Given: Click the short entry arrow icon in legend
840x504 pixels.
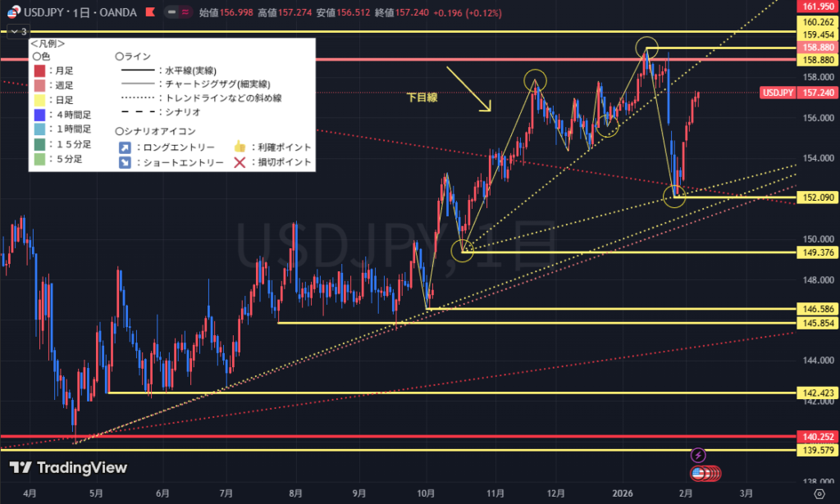Looking at the screenshot, I should click(x=123, y=162).
